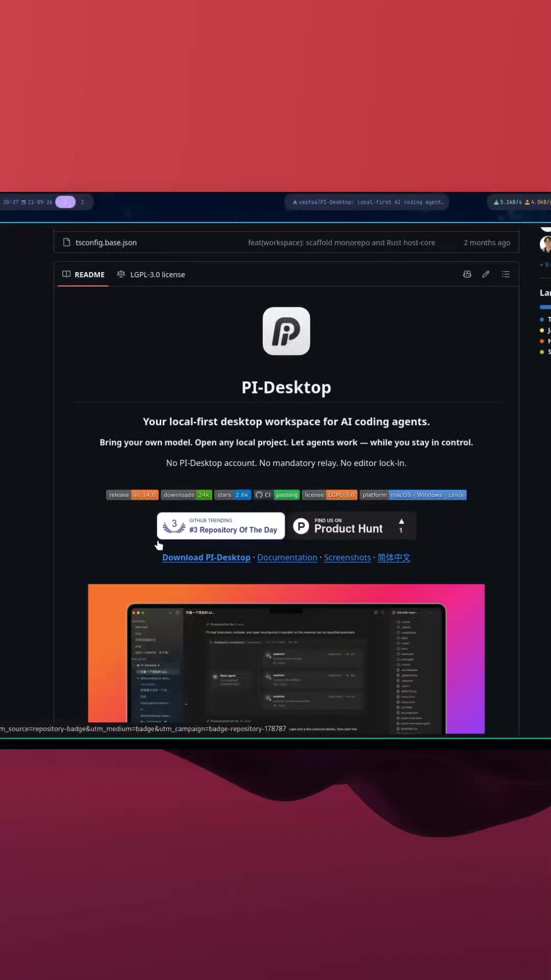Open the Documentation link

(287, 557)
